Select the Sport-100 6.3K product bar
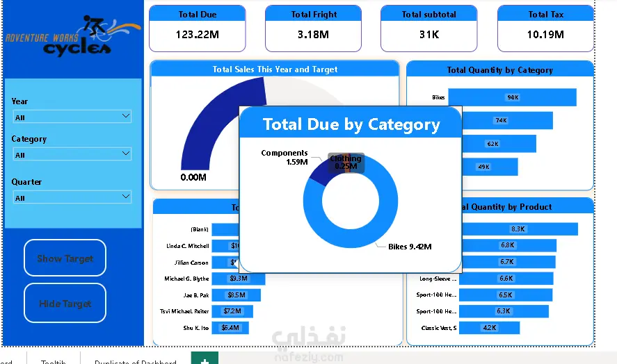 coord(504,311)
